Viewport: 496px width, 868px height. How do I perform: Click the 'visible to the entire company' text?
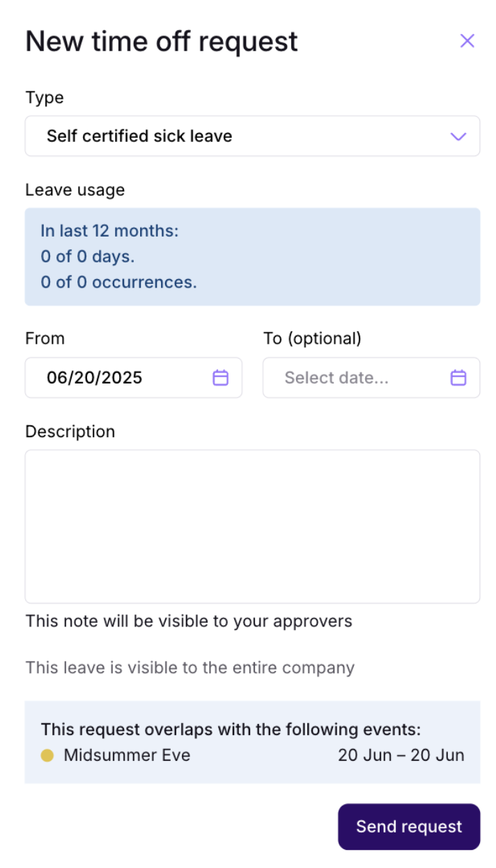[x=190, y=668]
